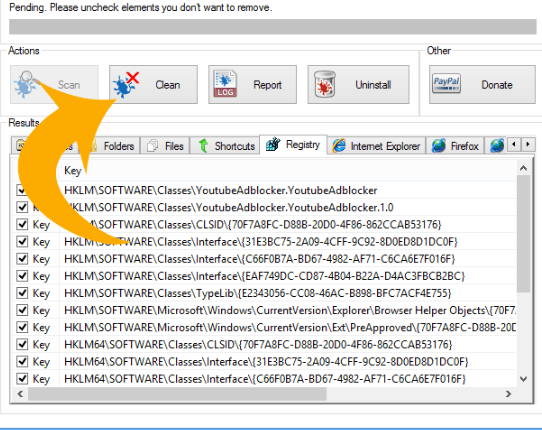Switch to the Files tab
This screenshot has height=430, width=542.
tap(165, 146)
